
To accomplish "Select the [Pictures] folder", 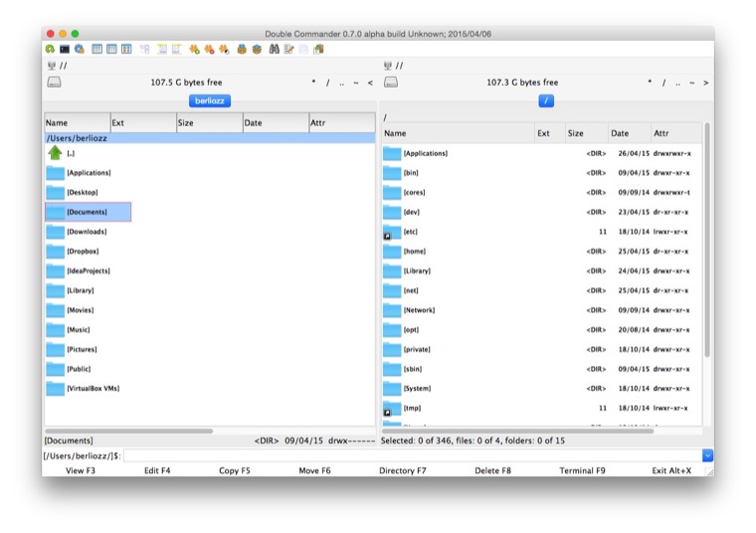I will (x=73, y=349).
